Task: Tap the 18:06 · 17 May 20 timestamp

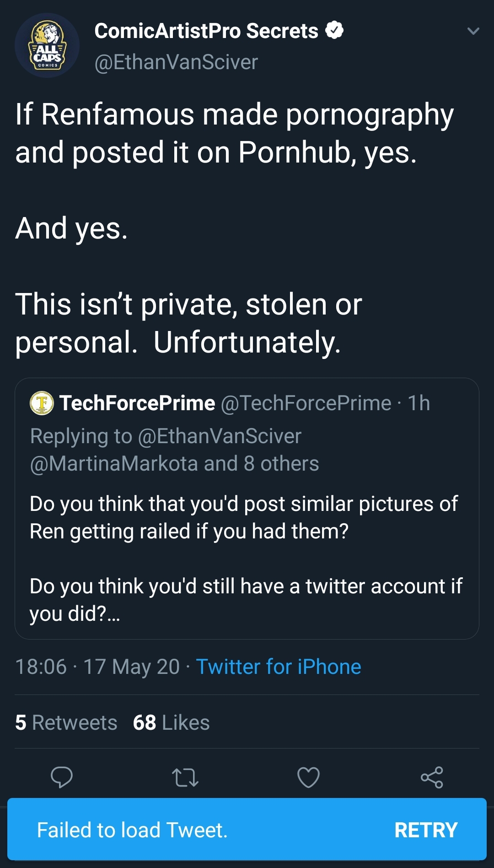Action: [x=97, y=667]
